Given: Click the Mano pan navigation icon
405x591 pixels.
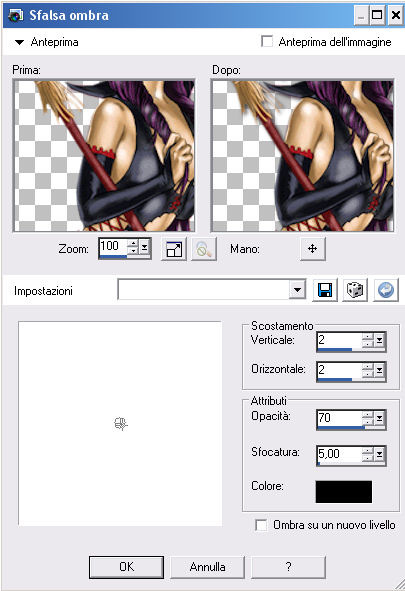Looking at the screenshot, I should (313, 249).
